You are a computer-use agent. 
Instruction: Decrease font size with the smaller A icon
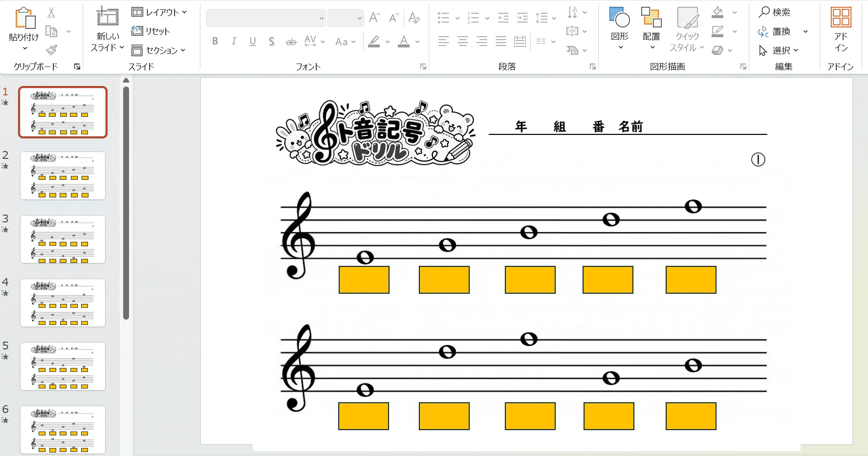click(x=394, y=18)
